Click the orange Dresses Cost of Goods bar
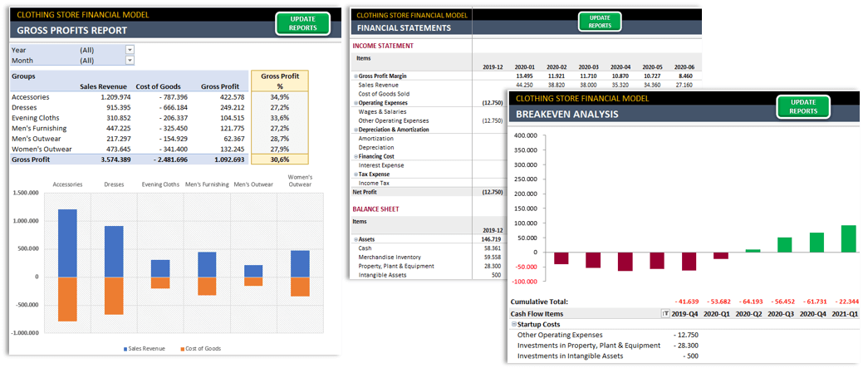The width and height of the screenshot is (868, 368). coord(114,296)
